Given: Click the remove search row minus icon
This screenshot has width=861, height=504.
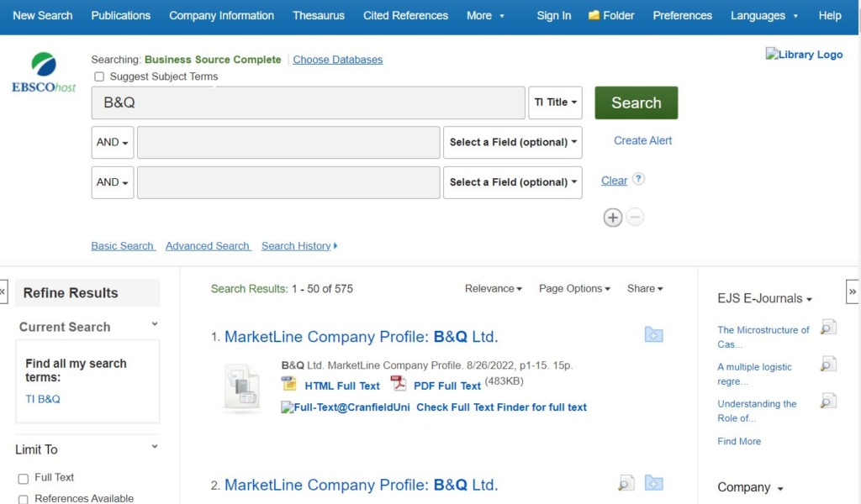Looking at the screenshot, I should [636, 218].
